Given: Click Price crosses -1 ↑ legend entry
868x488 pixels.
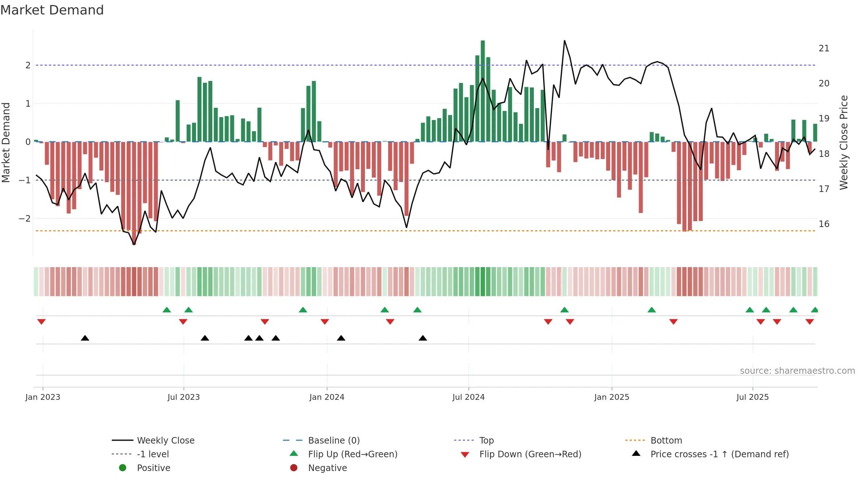Looking at the screenshot, I should click(x=710, y=454).
